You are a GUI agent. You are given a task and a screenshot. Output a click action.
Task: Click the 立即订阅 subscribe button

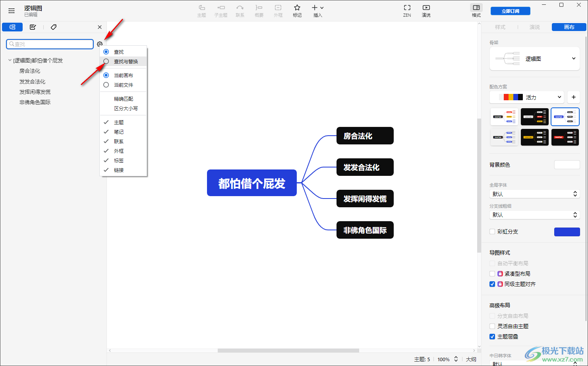(x=511, y=11)
